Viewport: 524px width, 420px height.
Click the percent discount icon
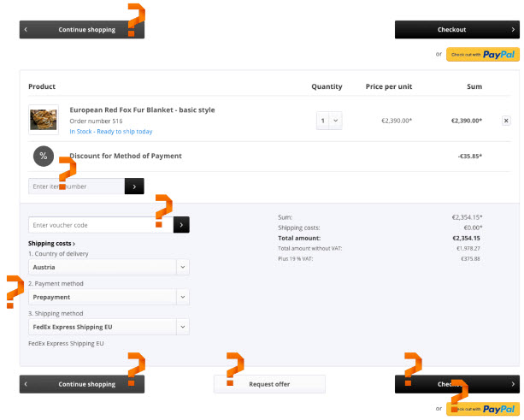[x=44, y=157]
